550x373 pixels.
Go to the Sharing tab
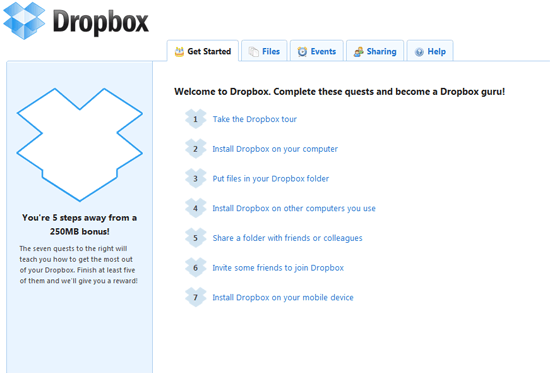[x=375, y=51]
